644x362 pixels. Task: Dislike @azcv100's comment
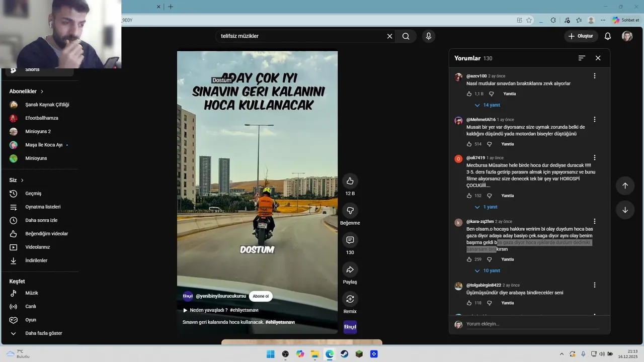[492, 94]
